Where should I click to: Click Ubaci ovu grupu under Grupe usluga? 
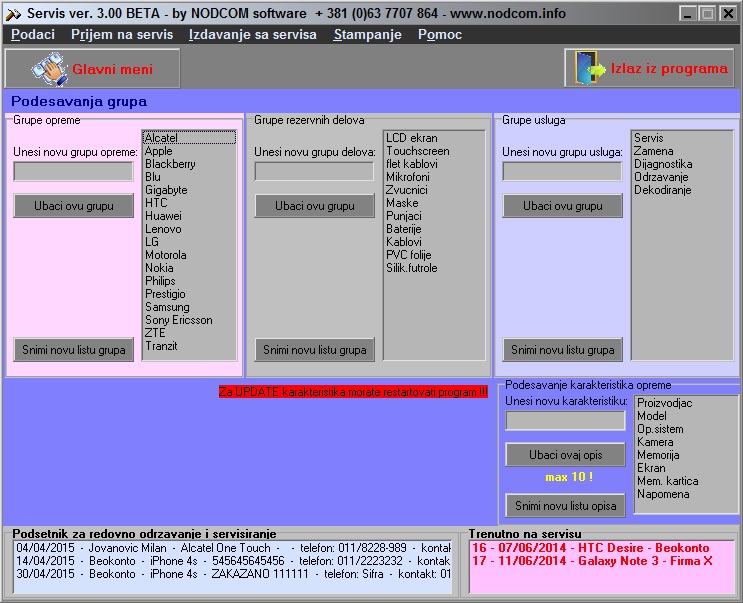point(562,206)
